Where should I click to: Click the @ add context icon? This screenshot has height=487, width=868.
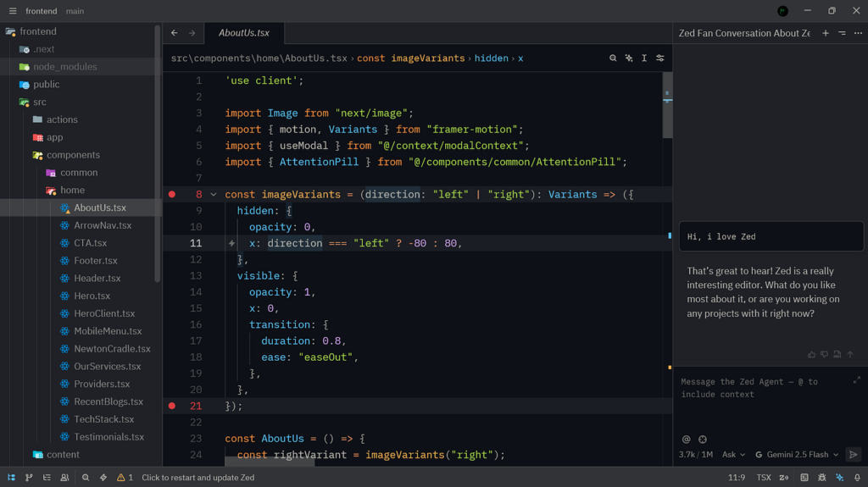click(687, 440)
